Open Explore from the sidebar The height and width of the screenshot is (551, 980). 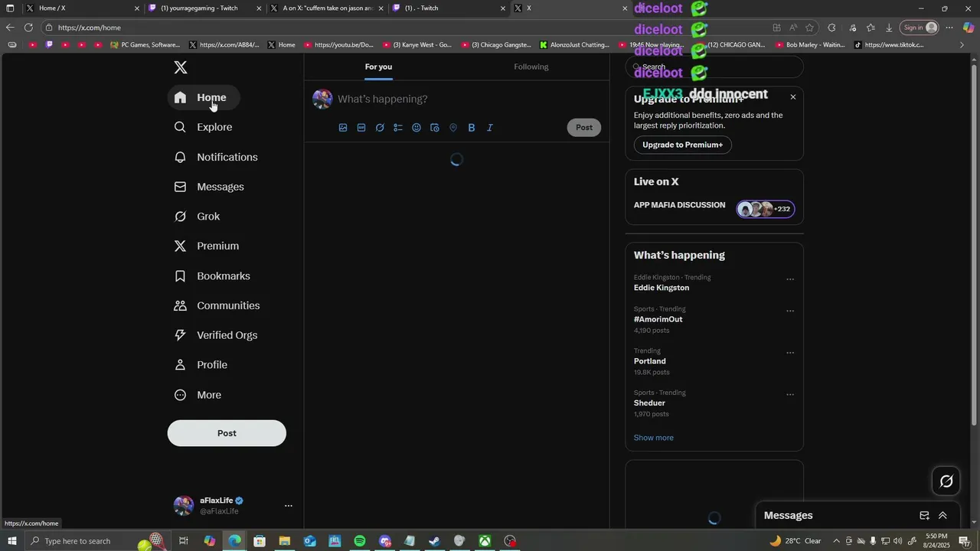[204, 127]
